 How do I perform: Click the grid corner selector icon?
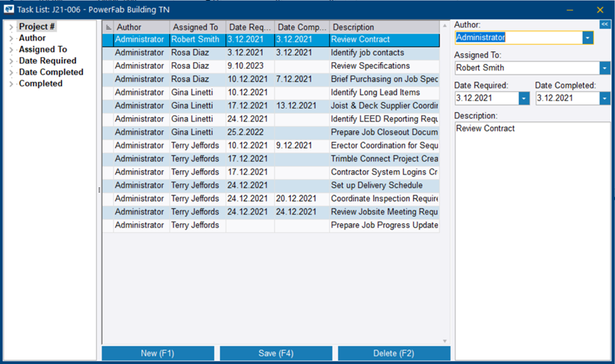pyautogui.click(x=109, y=27)
